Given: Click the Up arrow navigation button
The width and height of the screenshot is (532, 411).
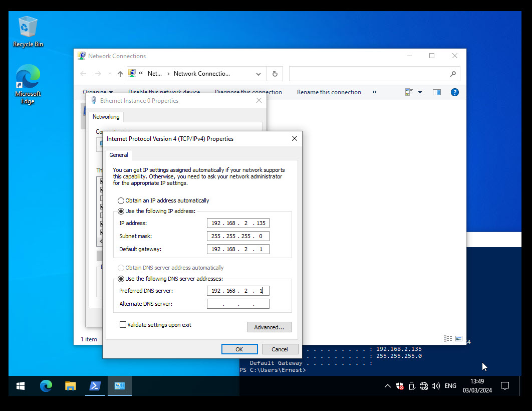Looking at the screenshot, I should coord(120,74).
